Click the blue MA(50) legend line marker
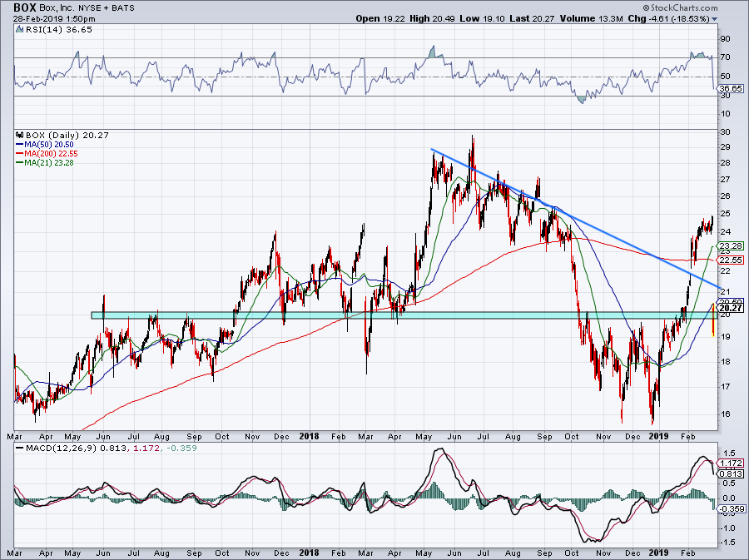749x560 pixels. [x=20, y=145]
